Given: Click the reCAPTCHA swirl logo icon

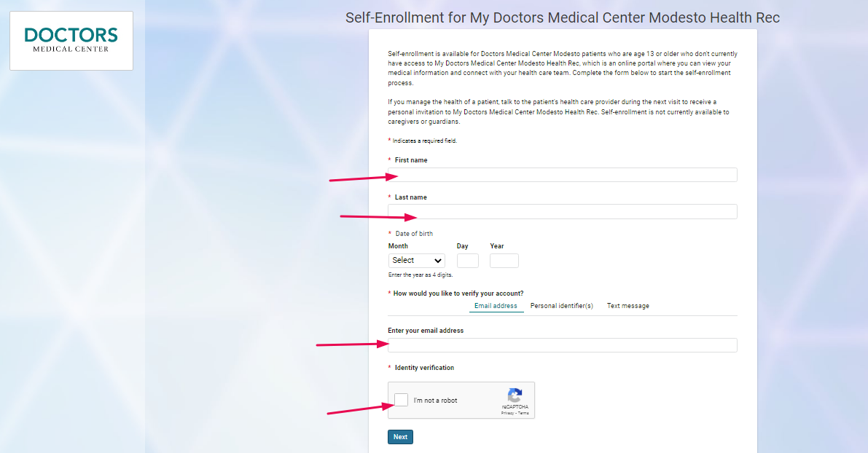Looking at the screenshot, I should tap(515, 394).
